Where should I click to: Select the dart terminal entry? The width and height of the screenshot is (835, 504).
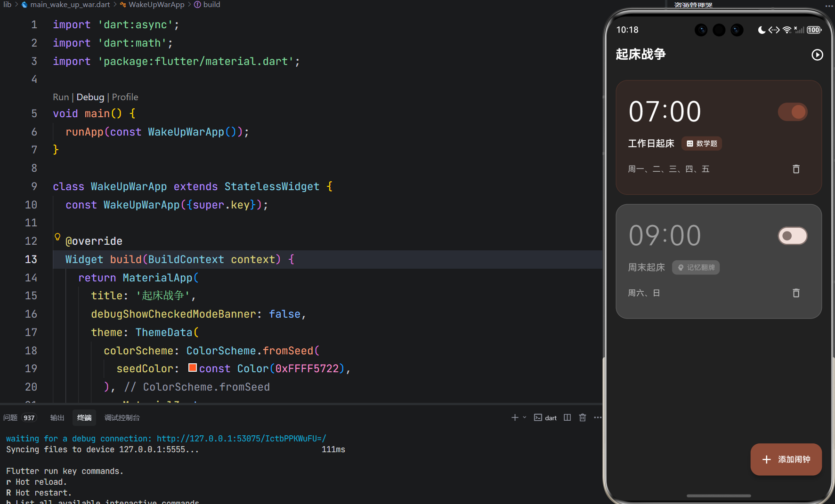coord(545,417)
